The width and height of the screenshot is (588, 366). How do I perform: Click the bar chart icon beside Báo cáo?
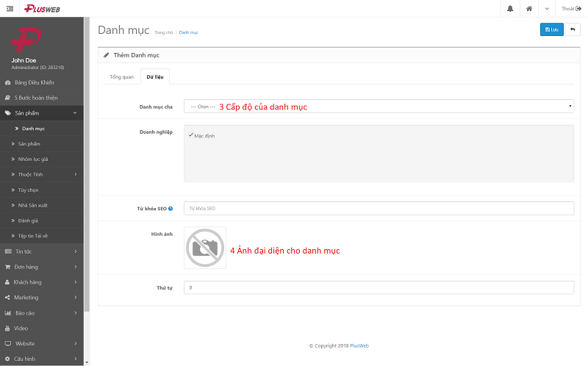pos(8,313)
